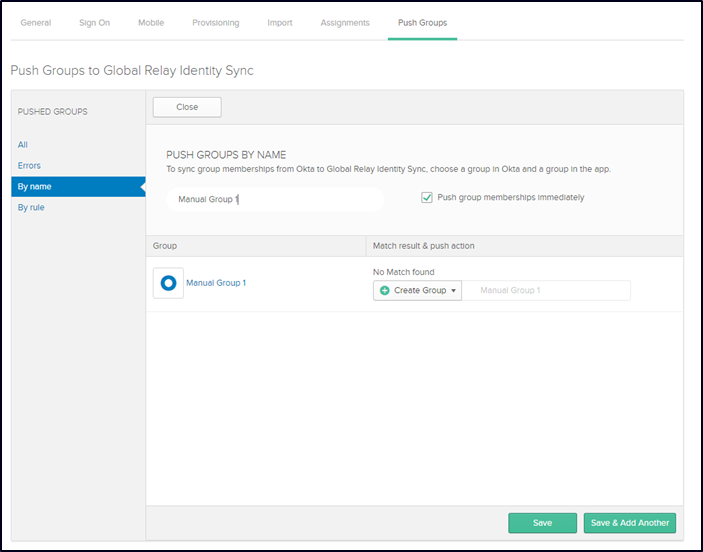Open the Manual Group 1 group link
Screen dimensions: 703x552
click(x=216, y=283)
